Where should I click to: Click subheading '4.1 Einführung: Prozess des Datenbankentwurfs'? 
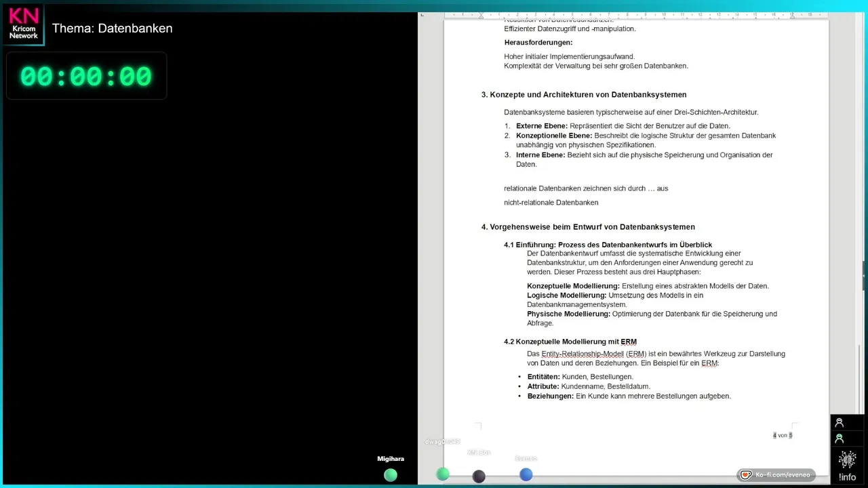tap(608, 245)
